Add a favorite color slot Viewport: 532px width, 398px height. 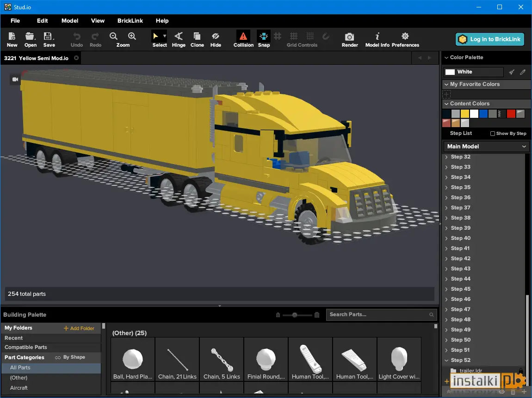446,94
